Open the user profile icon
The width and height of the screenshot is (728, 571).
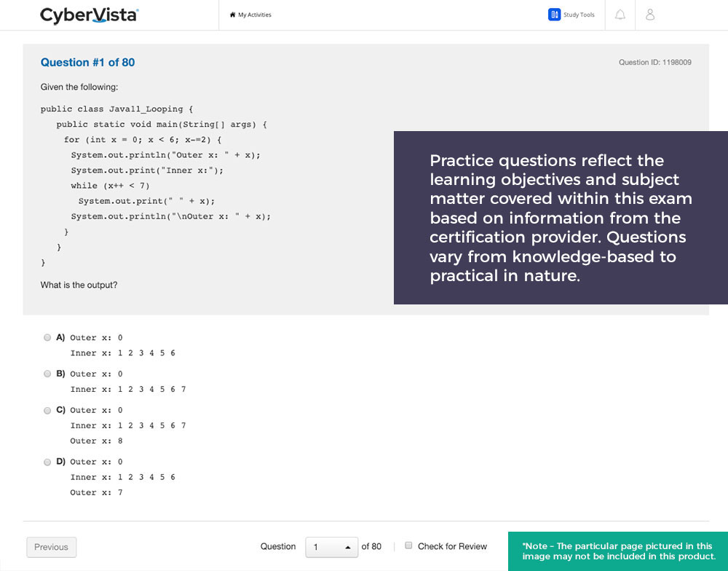[650, 15]
